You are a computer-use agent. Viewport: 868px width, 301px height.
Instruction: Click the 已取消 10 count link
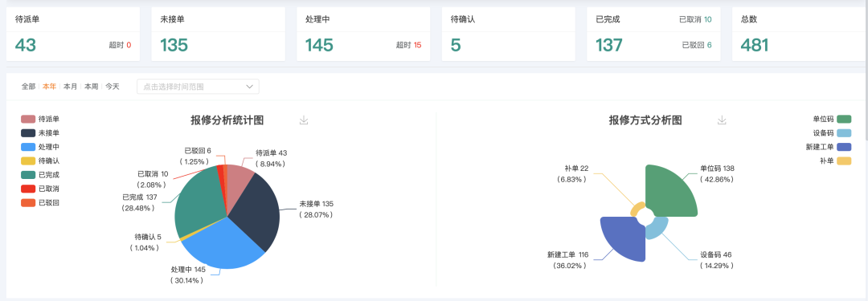695,19
